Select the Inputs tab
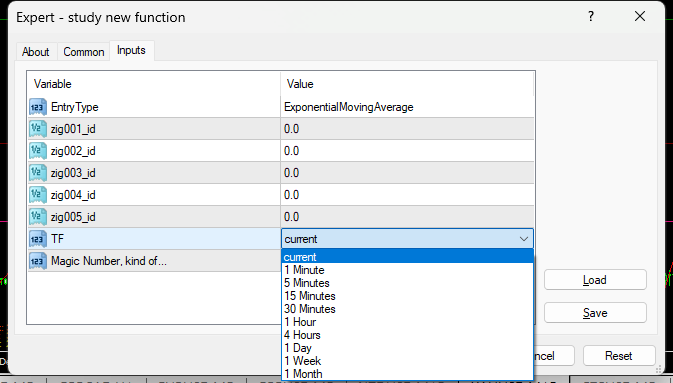Image resolution: width=673 pixels, height=383 pixels. [131, 50]
